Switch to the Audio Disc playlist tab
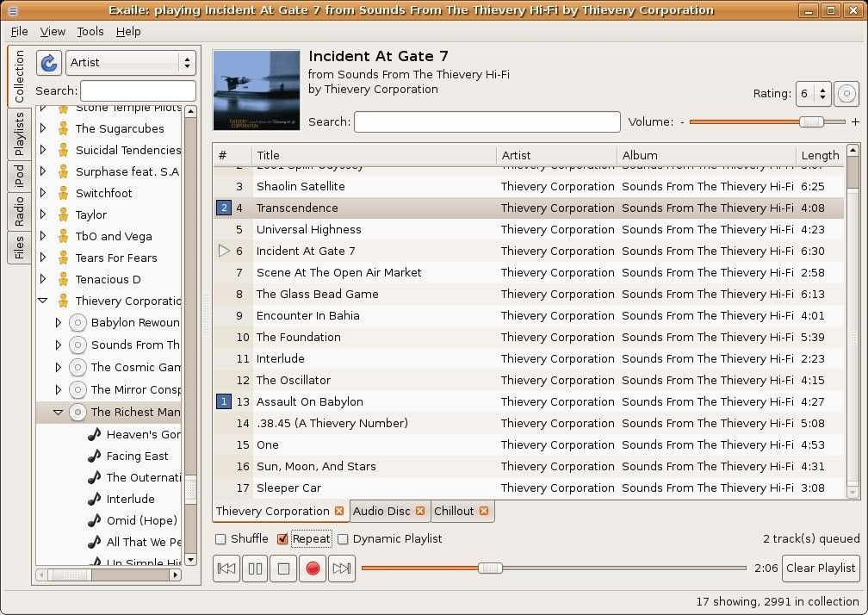868x615 pixels. 382,511
